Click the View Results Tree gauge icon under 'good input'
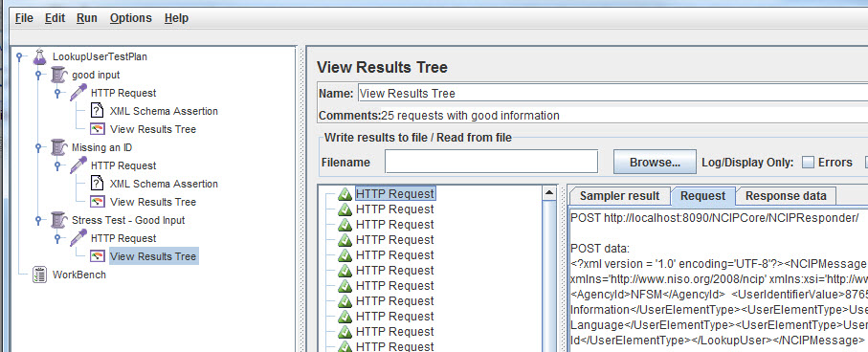The width and height of the screenshot is (868, 352). (97, 129)
